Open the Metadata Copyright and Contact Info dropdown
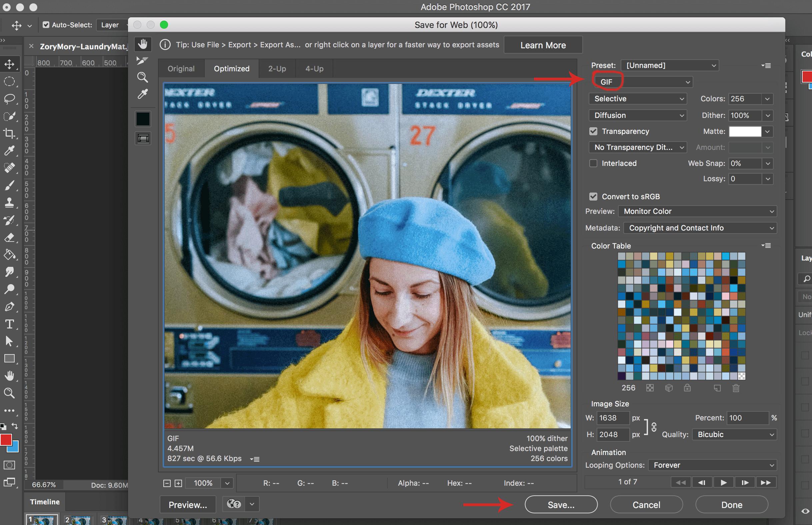Image resolution: width=812 pixels, height=525 pixels. [700, 228]
